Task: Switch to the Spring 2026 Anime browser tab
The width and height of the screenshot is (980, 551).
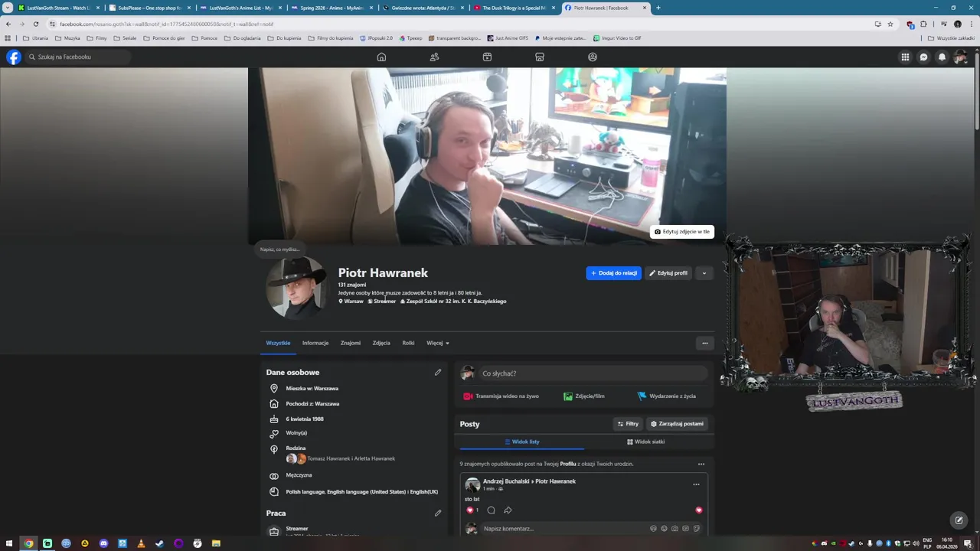Action: point(332,8)
